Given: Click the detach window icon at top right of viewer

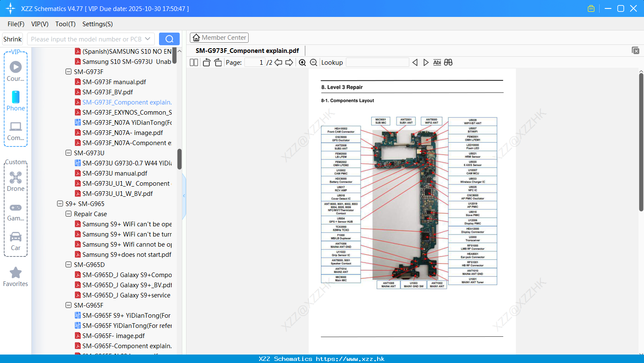Looking at the screenshot, I should [x=635, y=50].
